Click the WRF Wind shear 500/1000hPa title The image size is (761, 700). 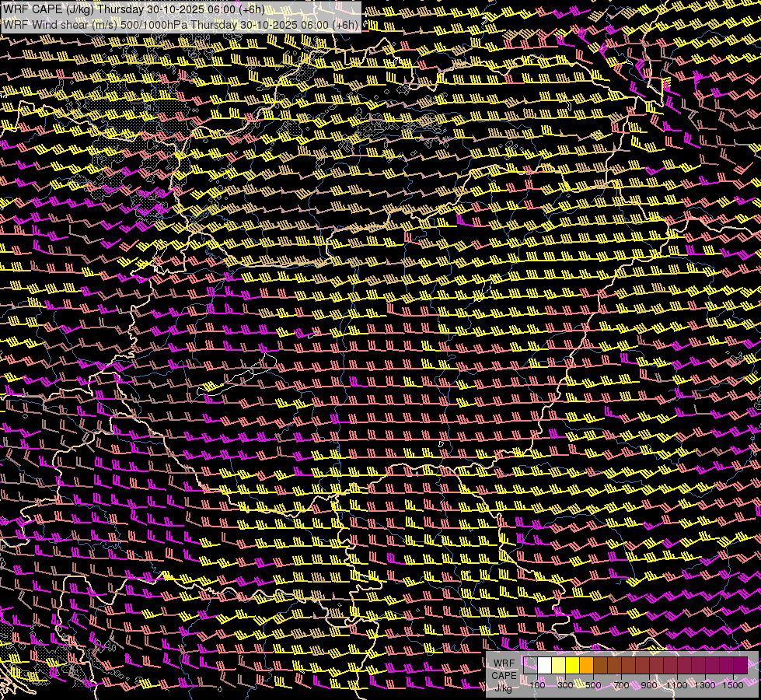click(x=180, y=24)
